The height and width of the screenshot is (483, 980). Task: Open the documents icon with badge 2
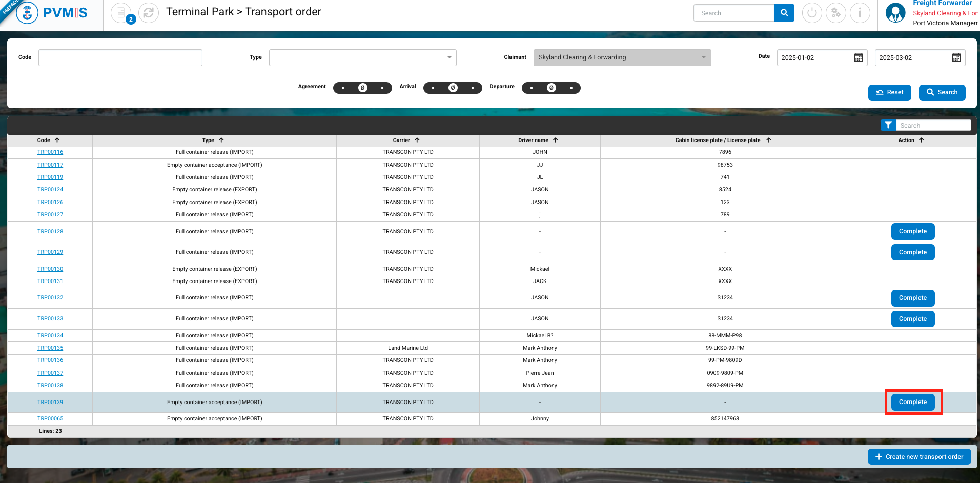[121, 13]
